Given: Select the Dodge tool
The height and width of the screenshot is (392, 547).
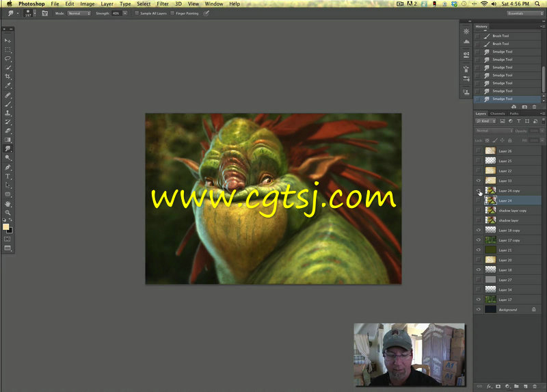Looking at the screenshot, I should point(8,158).
